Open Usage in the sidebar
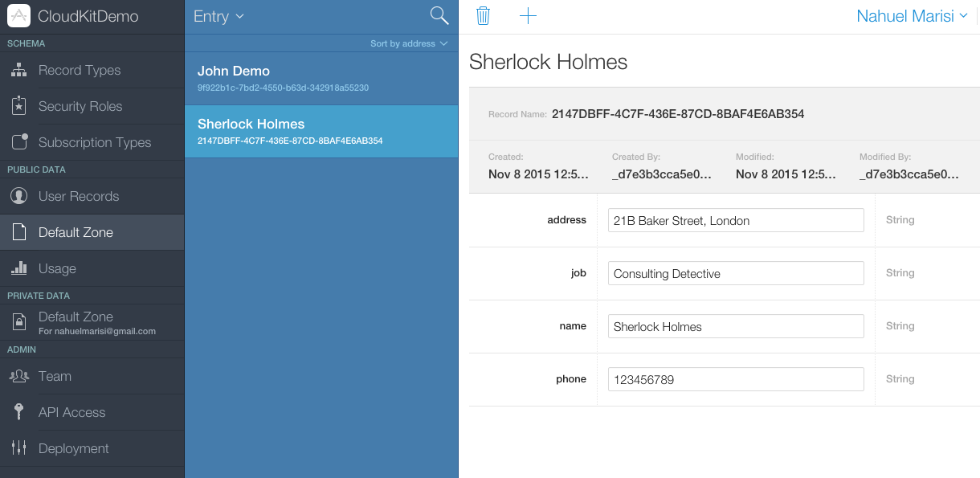The height and width of the screenshot is (478, 980). [x=92, y=268]
